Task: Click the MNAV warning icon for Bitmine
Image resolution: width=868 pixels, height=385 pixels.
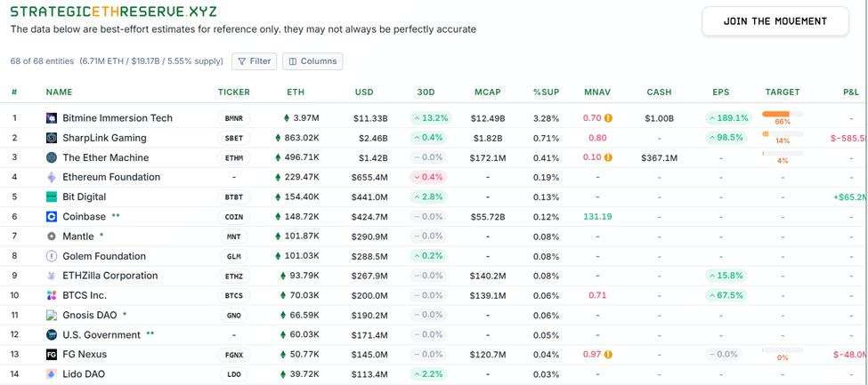Action: pos(609,118)
